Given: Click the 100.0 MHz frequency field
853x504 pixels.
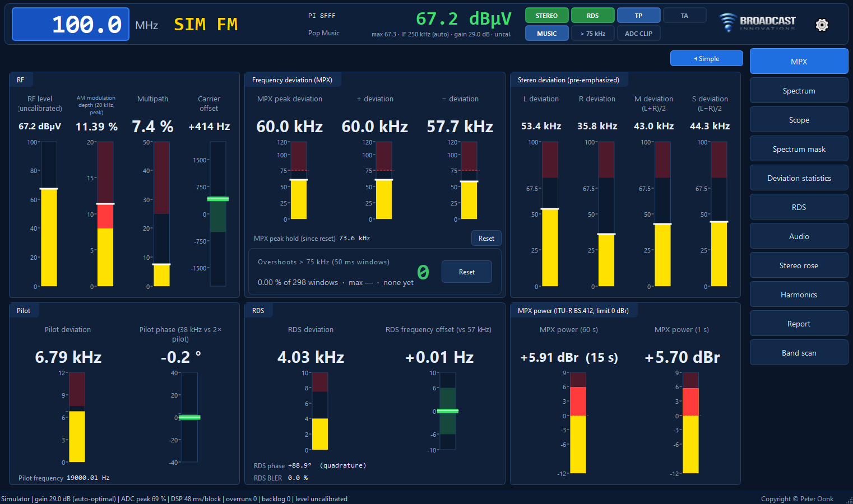Looking at the screenshot, I should [x=71, y=24].
